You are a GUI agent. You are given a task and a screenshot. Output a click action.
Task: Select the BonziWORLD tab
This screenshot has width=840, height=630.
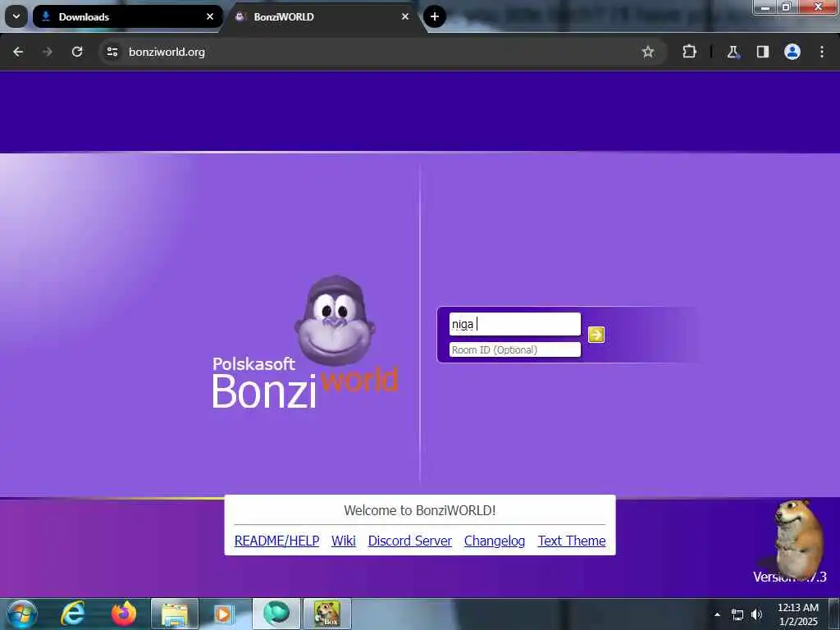[322, 16]
